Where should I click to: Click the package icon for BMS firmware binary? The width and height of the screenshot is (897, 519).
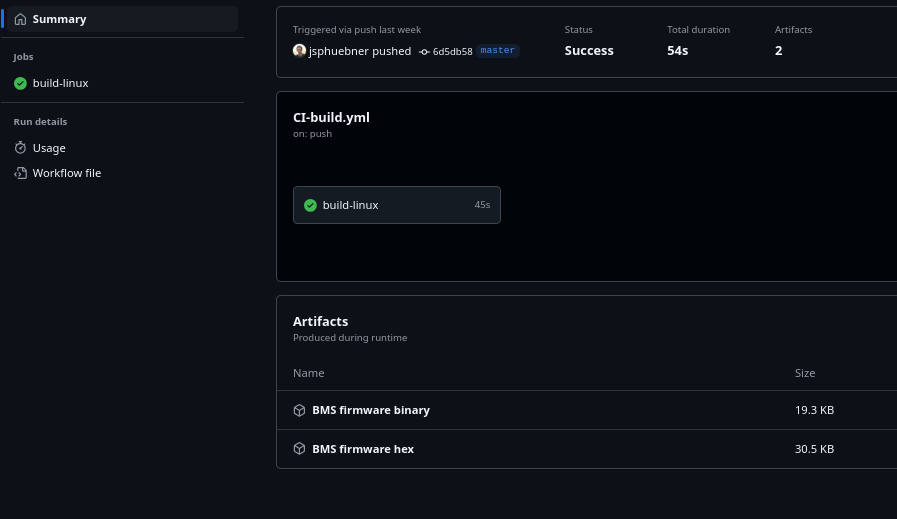tap(299, 410)
